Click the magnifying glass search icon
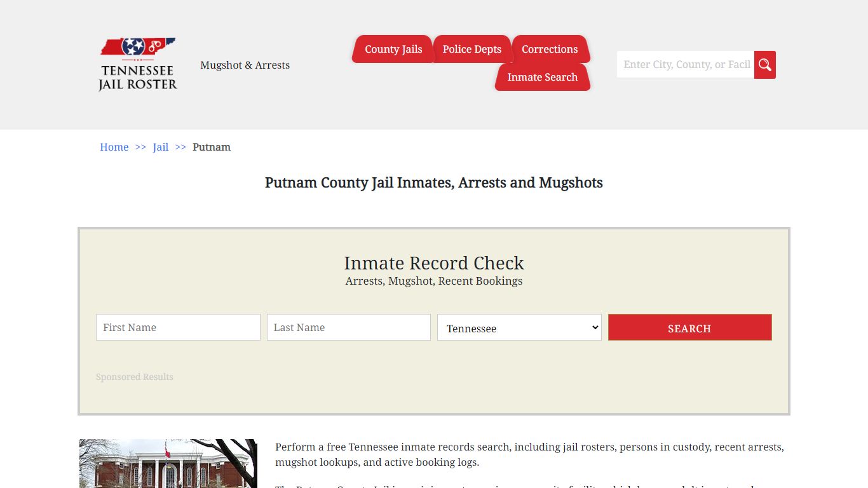868x488 pixels. coord(764,65)
